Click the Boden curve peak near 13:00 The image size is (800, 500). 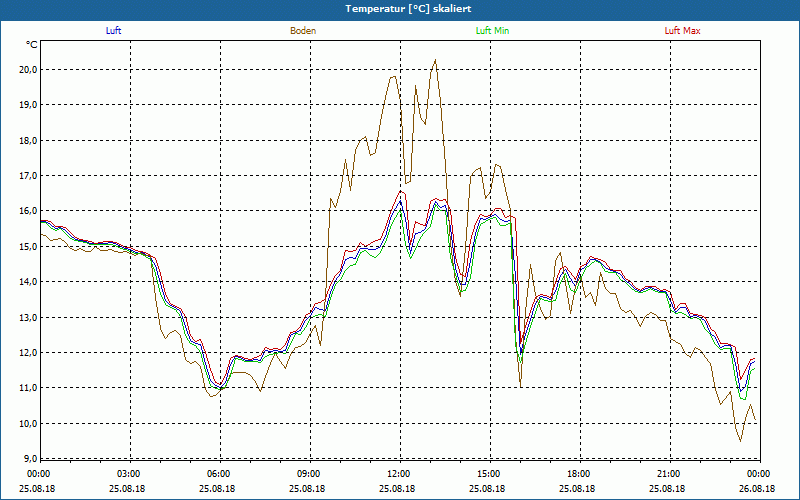coord(435,60)
